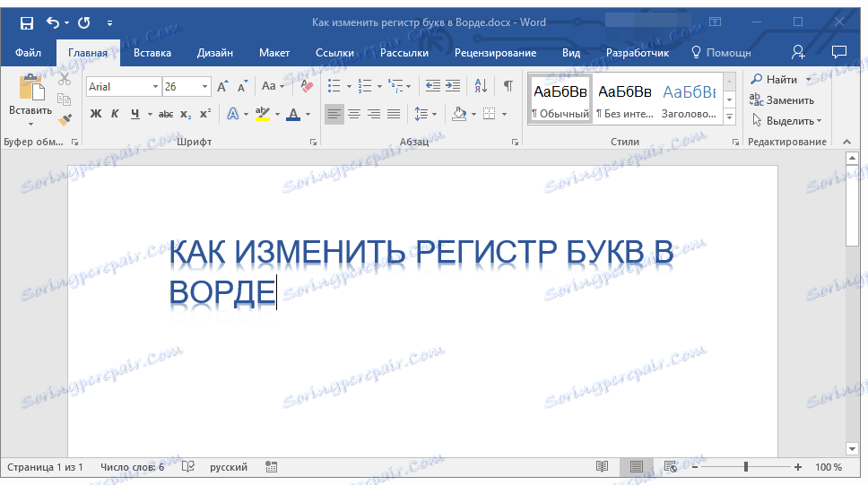Open the proofing status book icon
The image size is (868, 485).
(x=188, y=467)
